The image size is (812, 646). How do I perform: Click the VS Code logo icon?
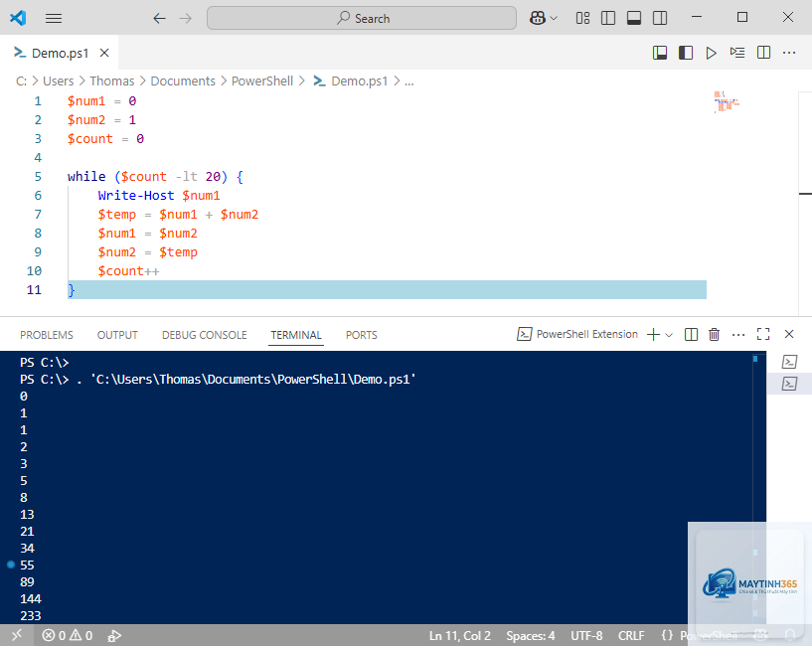point(18,18)
